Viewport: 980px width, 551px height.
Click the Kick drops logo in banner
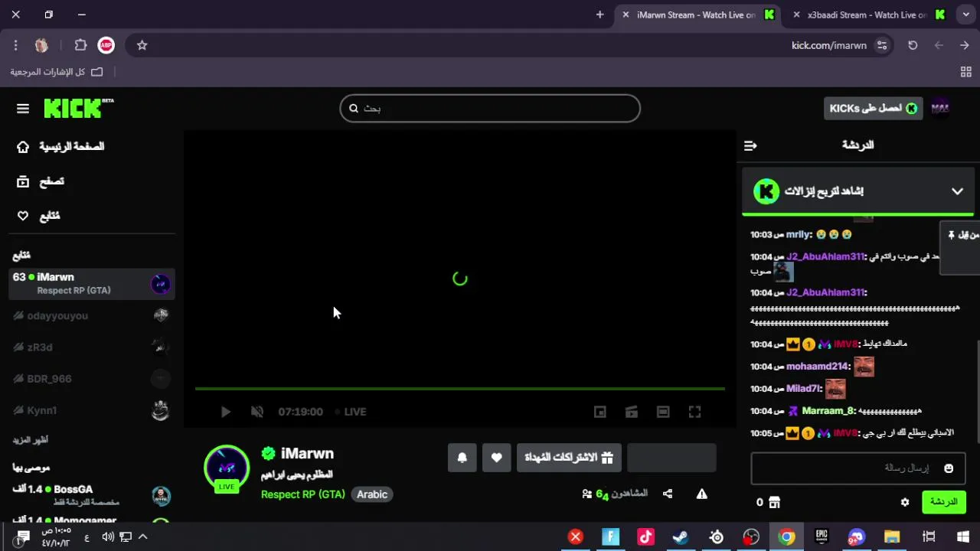[766, 191]
